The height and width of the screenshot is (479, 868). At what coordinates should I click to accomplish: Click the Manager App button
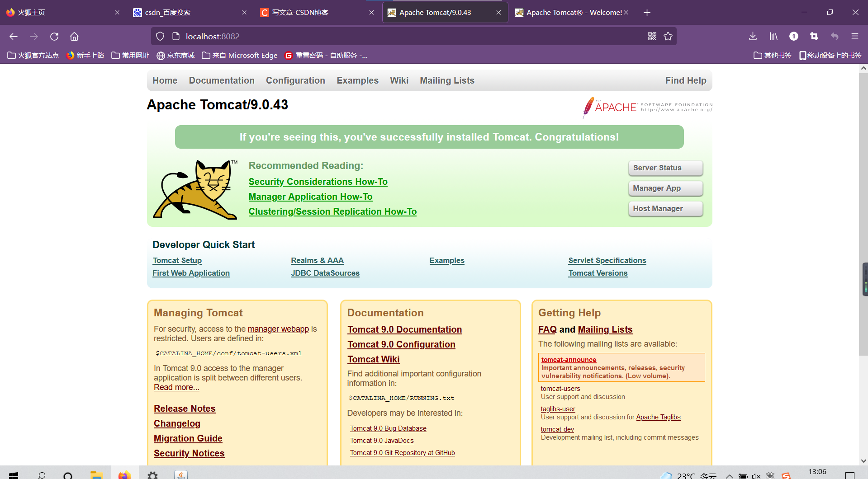[x=665, y=188]
